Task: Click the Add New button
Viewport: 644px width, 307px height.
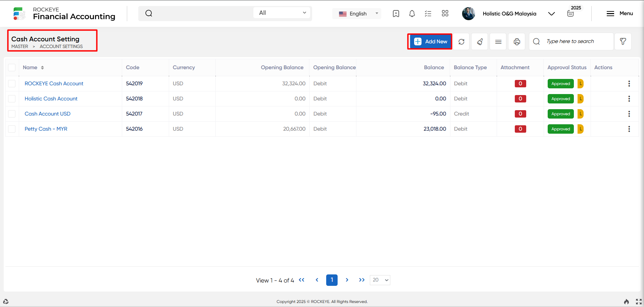Action: 431,42
